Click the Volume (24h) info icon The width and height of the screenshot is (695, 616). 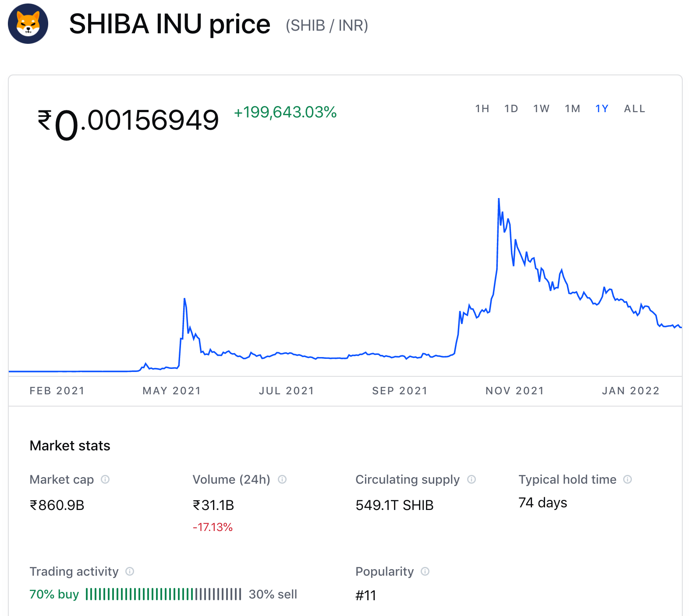coord(282,479)
